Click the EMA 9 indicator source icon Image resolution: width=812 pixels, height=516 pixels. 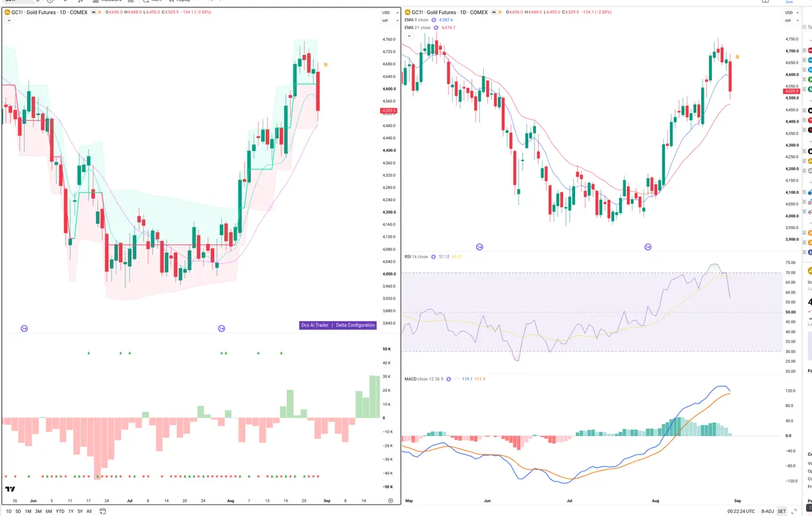(x=434, y=20)
